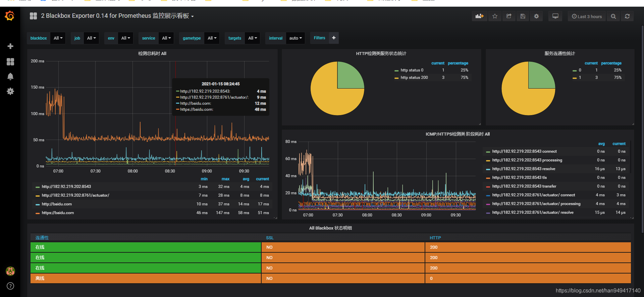Toggle 8761/actuator/ connect series in legend
644x297 pixels.
point(533,195)
